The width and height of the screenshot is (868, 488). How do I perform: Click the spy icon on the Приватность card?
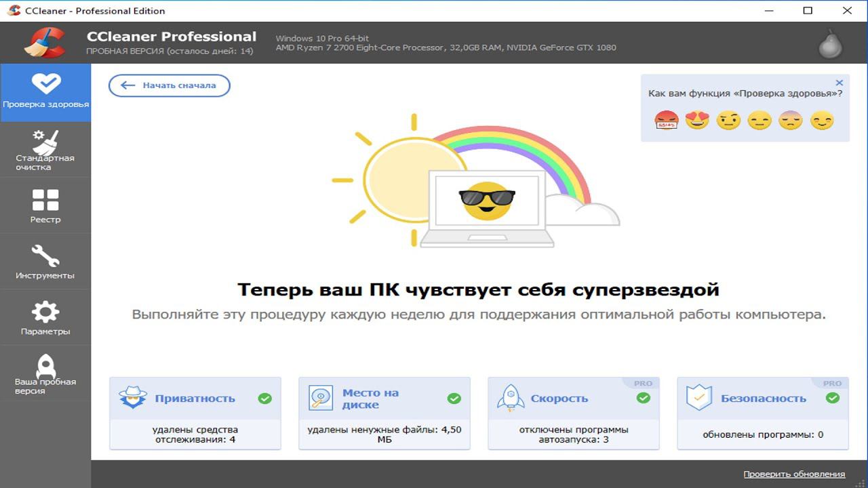(133, 398)
